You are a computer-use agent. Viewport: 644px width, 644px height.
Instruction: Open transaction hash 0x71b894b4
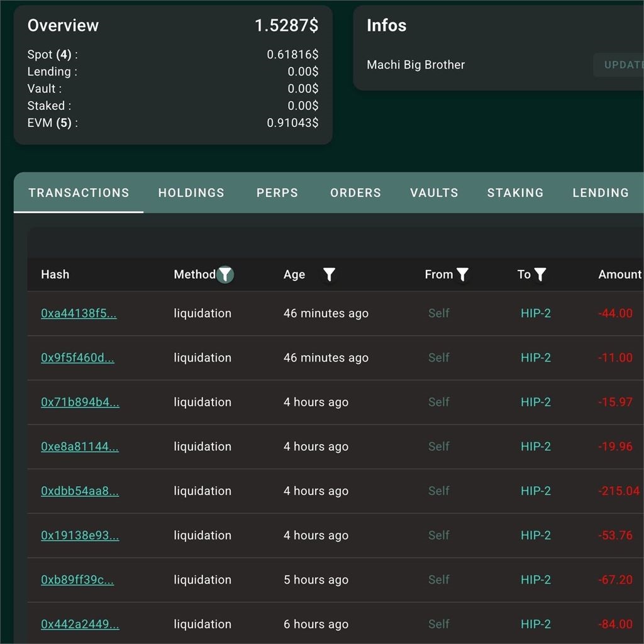coord(80,402)
